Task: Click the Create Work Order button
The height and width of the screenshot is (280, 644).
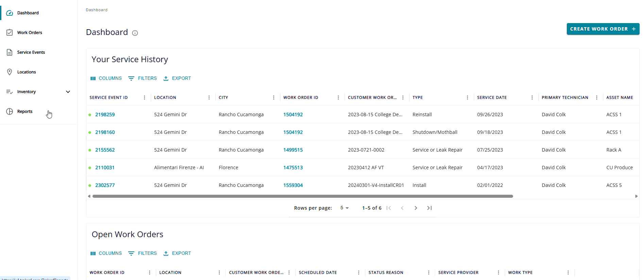Action: (x=603, y=29)
